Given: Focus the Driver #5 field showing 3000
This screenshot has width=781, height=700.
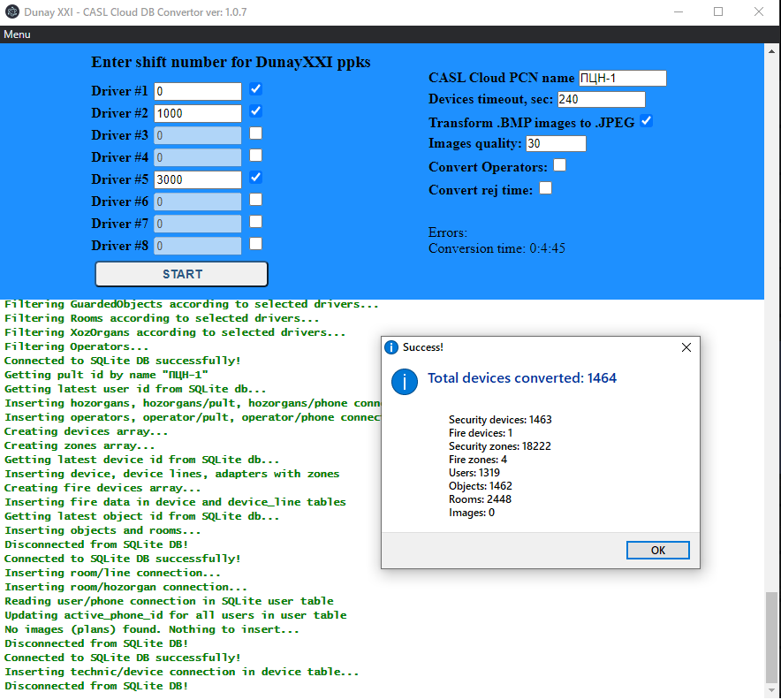Looking at the screenshot, I should pos(198,179).
